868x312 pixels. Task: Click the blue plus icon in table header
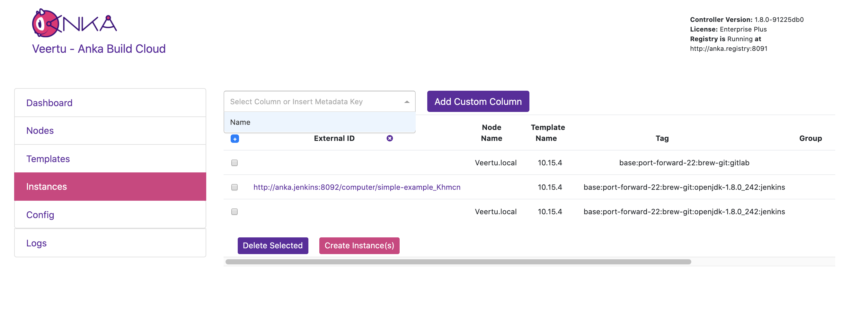(235, 139)
